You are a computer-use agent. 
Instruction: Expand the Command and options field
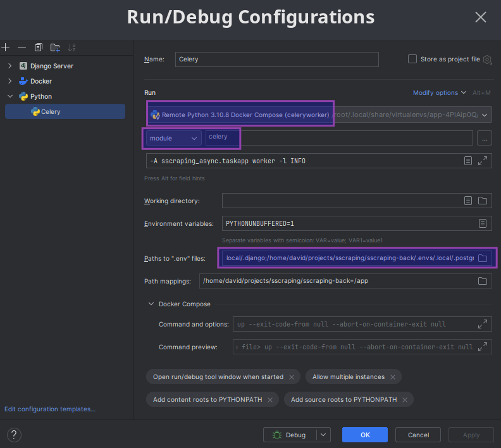pyautogui.click(x=483, y=324)
